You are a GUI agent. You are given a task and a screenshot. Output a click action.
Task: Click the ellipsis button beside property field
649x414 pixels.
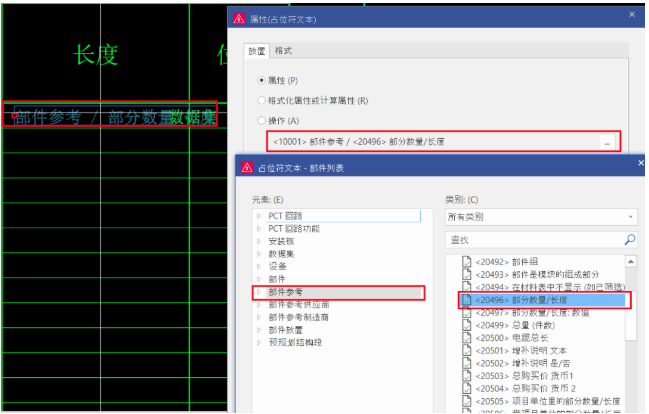tap(607, 142)
